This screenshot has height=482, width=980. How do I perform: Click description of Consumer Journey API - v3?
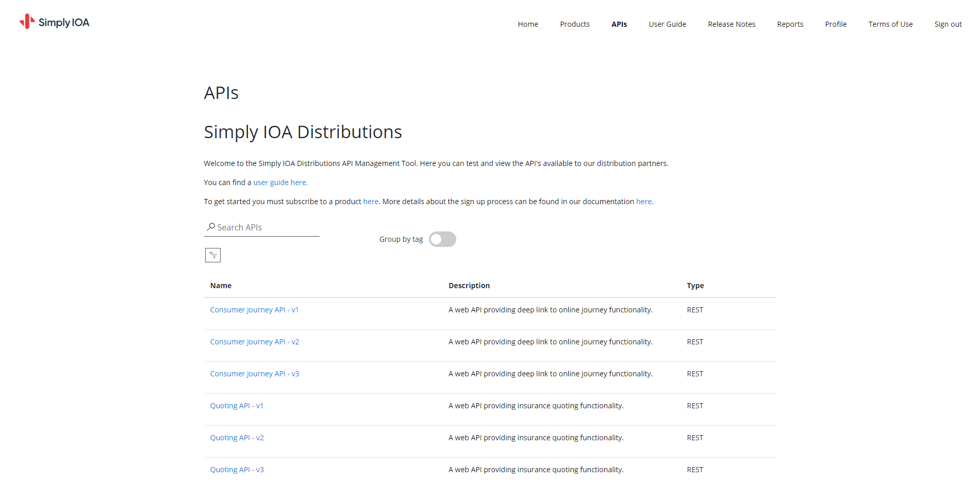[551, 374]
